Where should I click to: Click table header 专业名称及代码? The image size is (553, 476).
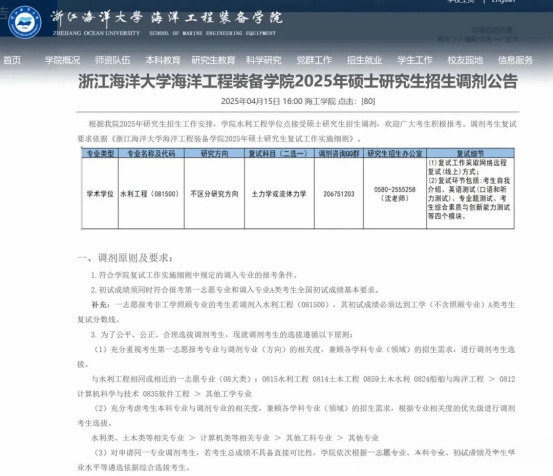pos(151,153)
